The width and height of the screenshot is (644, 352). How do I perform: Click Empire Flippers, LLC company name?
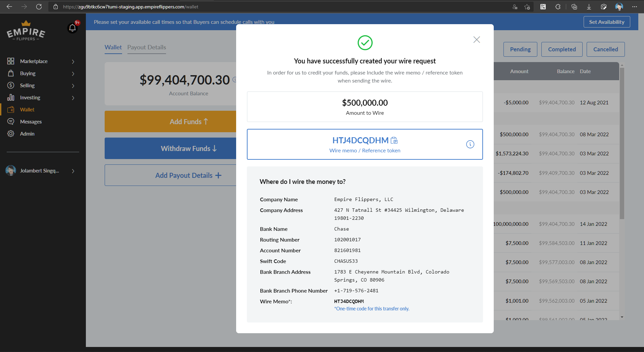click(x=364, y=199)
